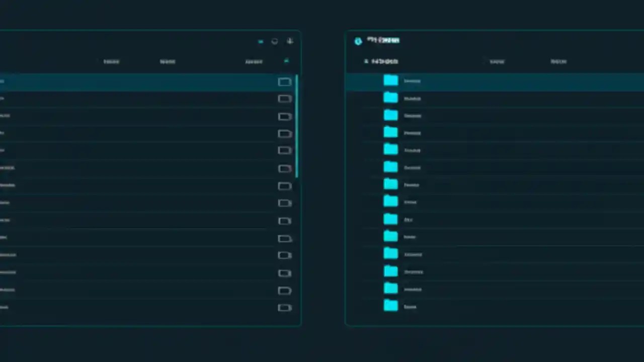Tick the checkbox on the last row

coord(284,307)
